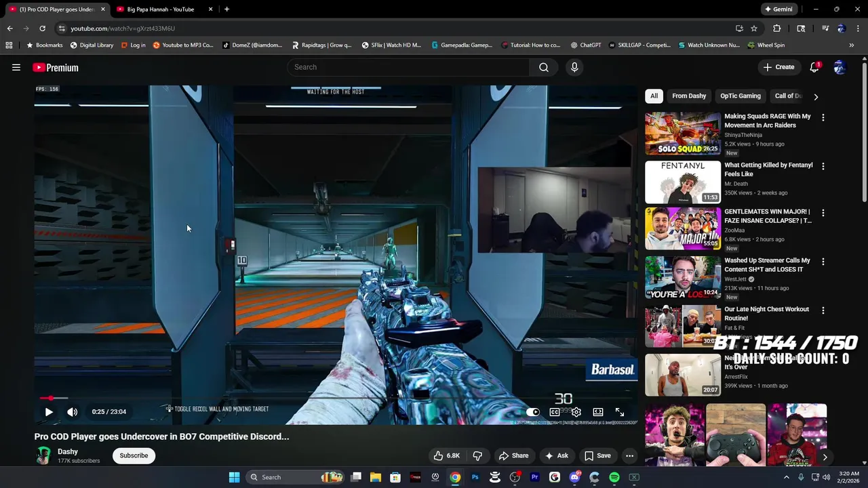Open the YouTube account avatar menu

[x=840, y=67]
